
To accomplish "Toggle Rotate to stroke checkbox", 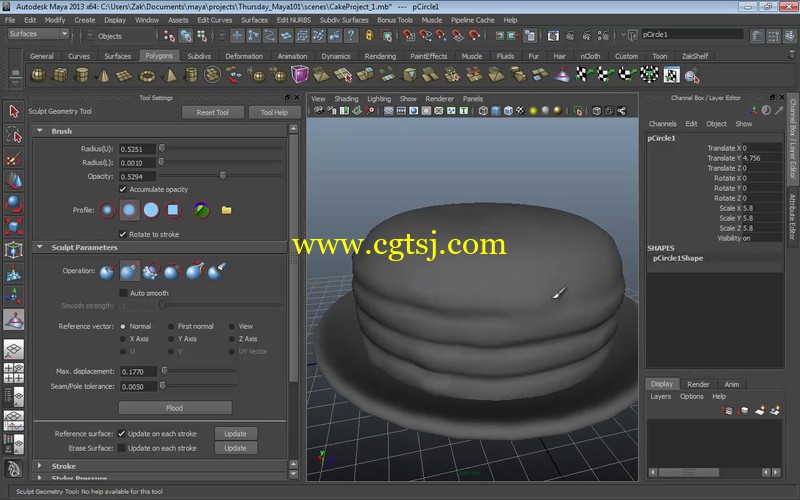I will click(122, 234).
